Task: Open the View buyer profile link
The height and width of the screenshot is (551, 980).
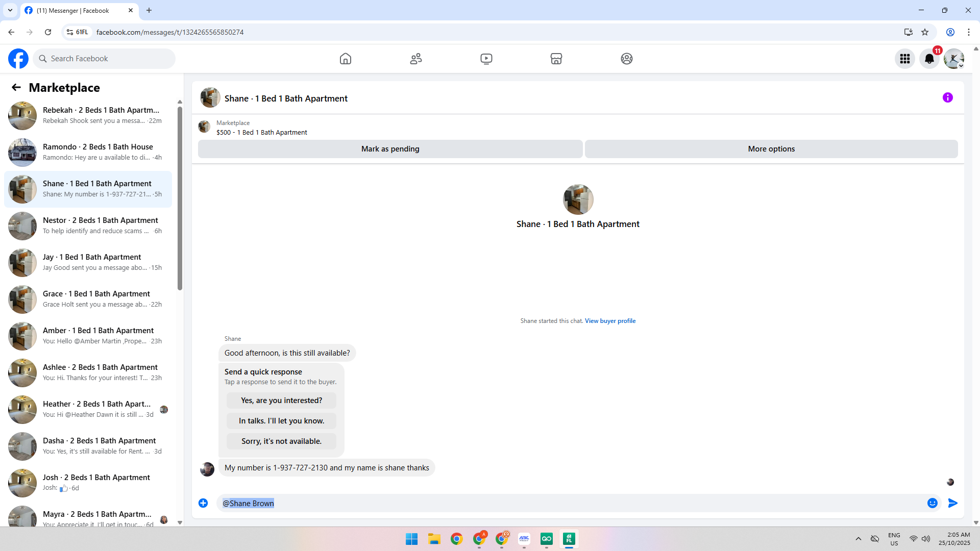Action: coord(610,321)
